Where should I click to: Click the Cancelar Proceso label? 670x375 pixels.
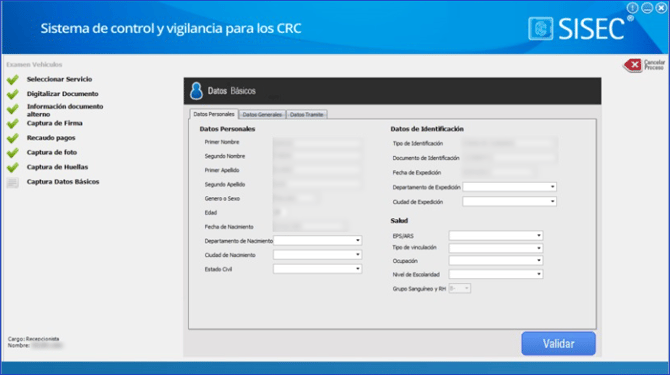click(654, 65)
